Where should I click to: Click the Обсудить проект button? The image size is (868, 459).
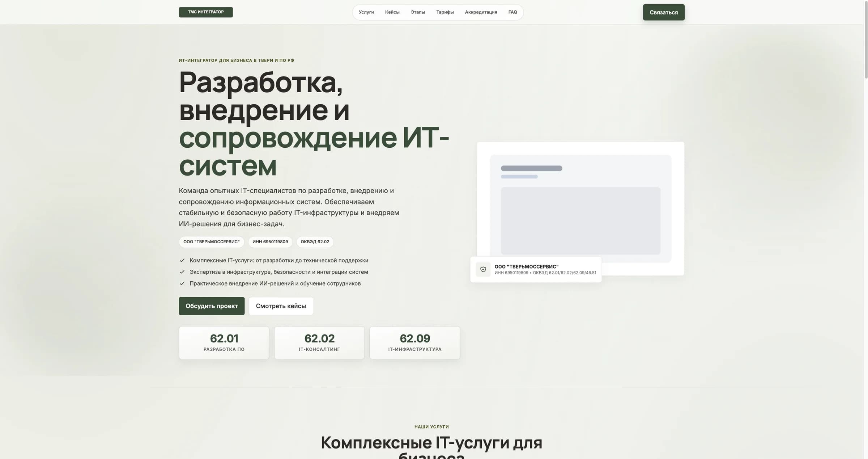pyautogui.click(x=212, y=306)
